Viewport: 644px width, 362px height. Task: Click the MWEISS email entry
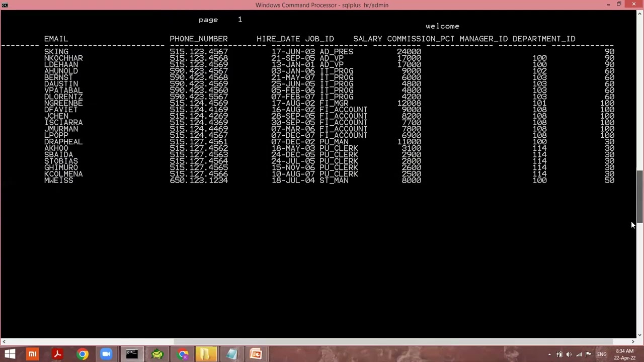click(x=58, y=180)
